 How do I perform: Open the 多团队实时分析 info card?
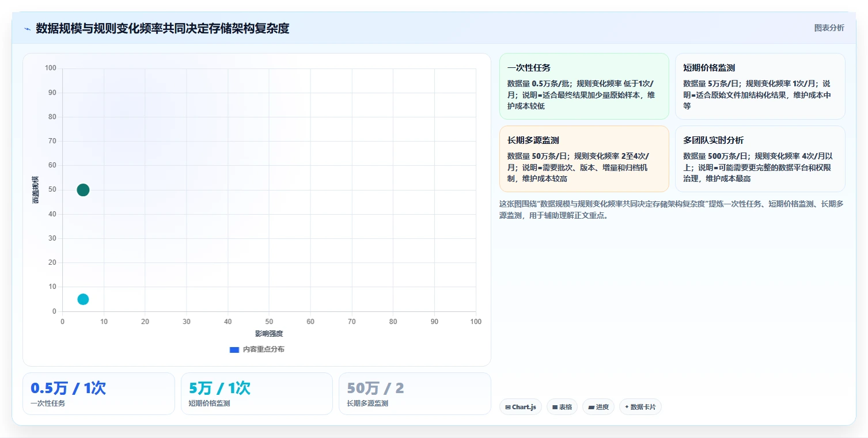(x=760, y=159)
